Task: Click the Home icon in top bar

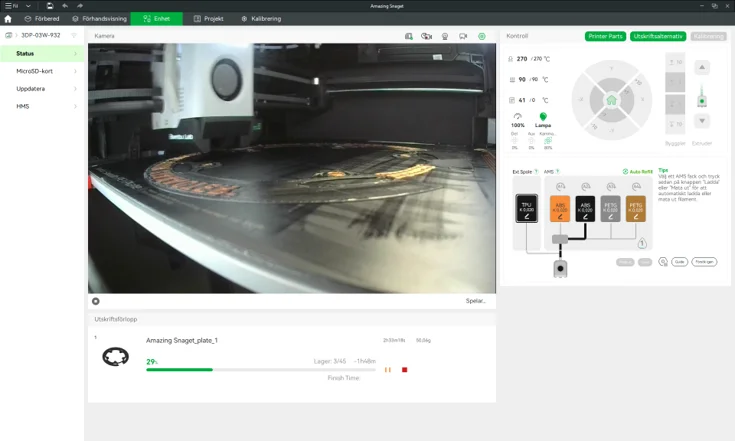Action: [8, 19]
